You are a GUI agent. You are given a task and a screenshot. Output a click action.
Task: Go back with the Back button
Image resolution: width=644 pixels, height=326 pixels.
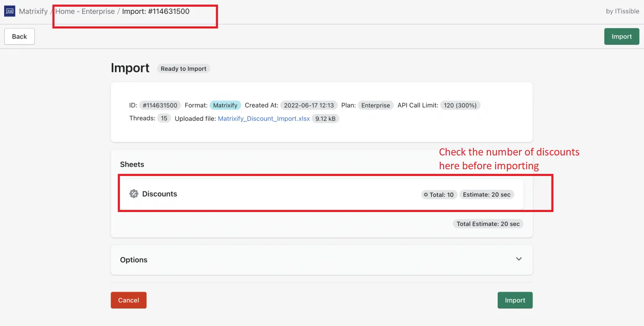(19, 36)
